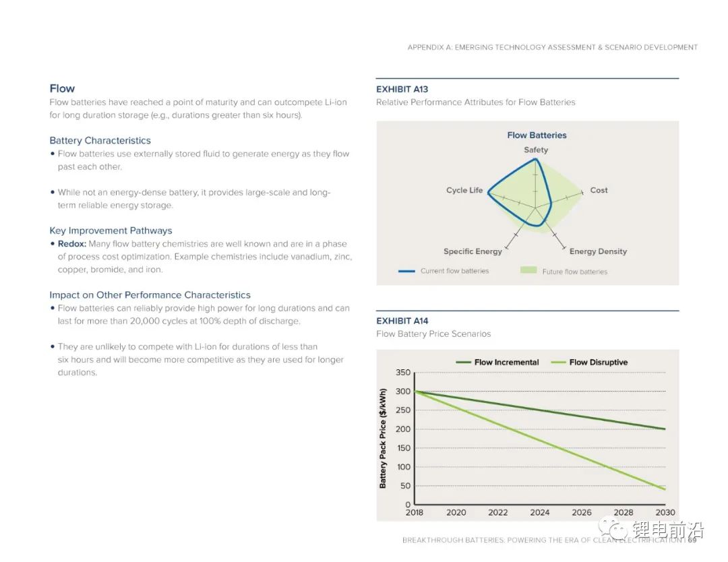The height and width of the screenshot is (562, 728).
Task: Click the EXHIBIT A14 title
Action: [x=402, y=321]
